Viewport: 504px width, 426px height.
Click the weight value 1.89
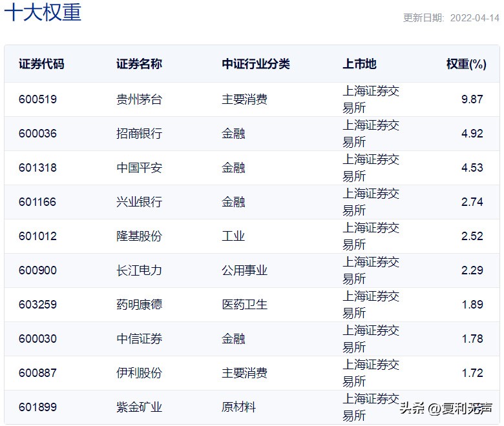(x=472, y=304)
